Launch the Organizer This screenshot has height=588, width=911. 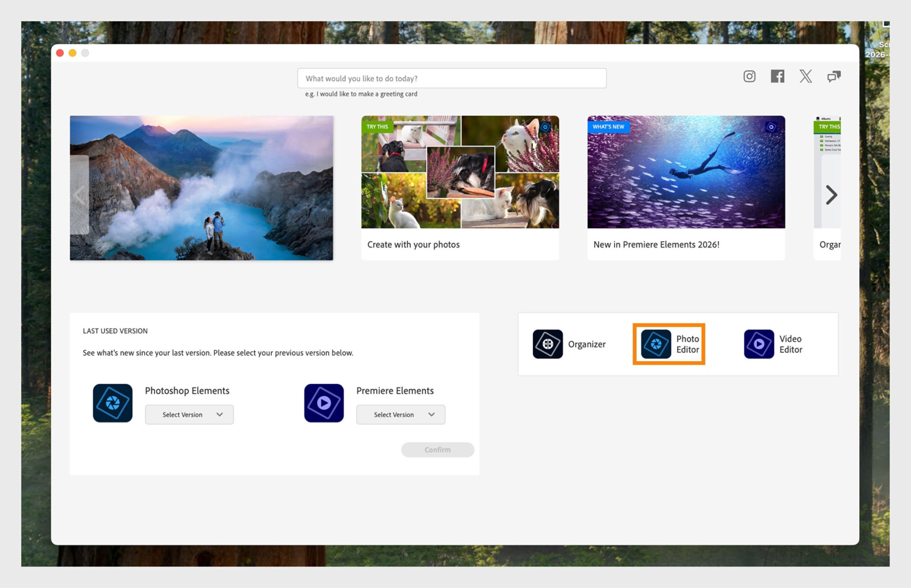click(571, 344)
